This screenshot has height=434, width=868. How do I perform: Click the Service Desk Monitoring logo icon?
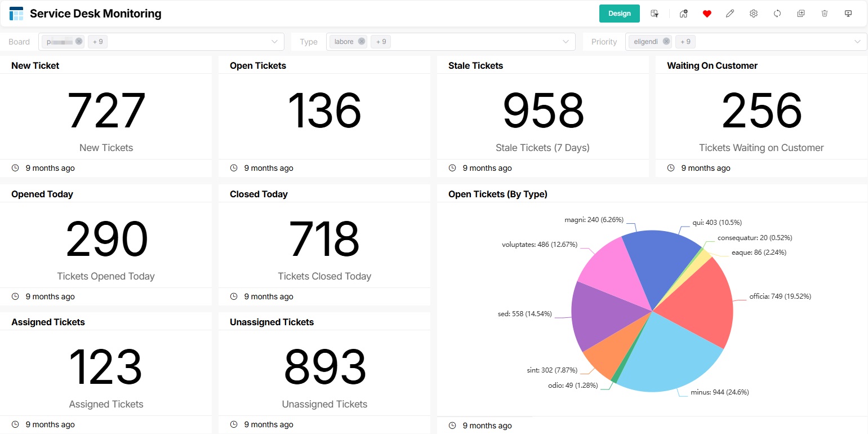[x=16, y=14]
